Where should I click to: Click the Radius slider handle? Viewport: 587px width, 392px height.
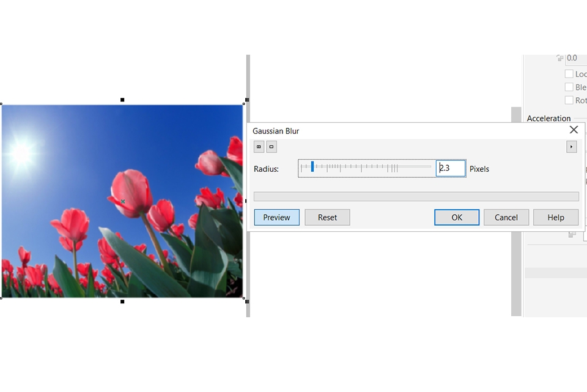[x=312, y=167]
